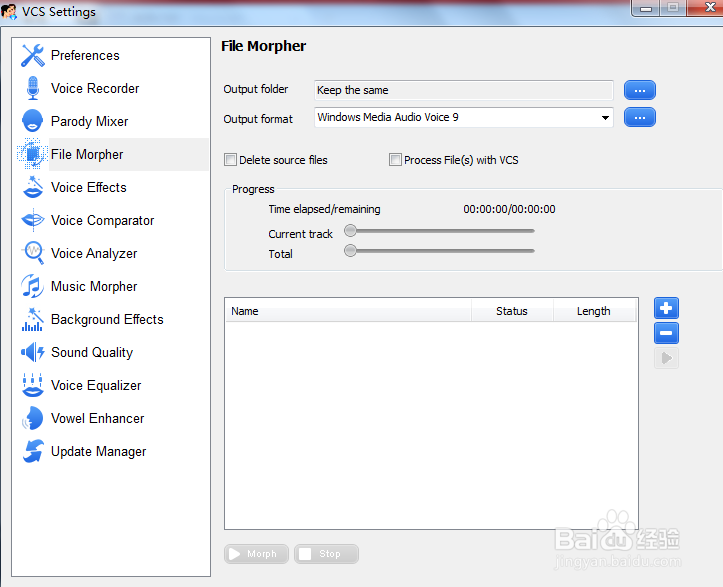Click the Output folder text field
The image size is (723, 587).
tap(463, 90)
